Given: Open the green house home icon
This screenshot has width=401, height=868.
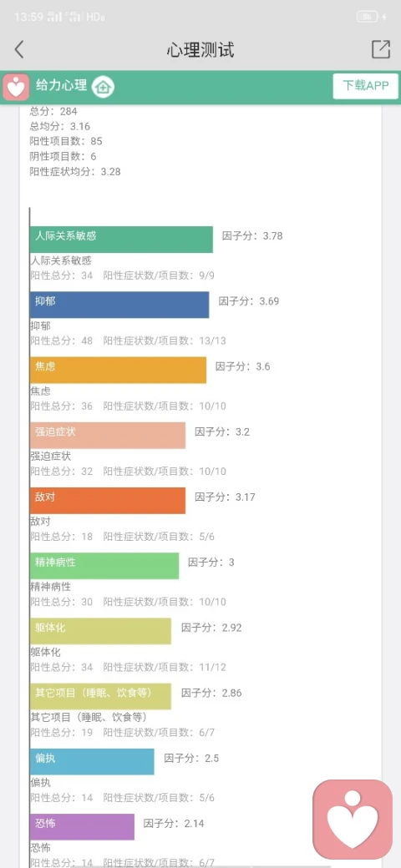Looking at the screenshot, I should tap(103, 86).
